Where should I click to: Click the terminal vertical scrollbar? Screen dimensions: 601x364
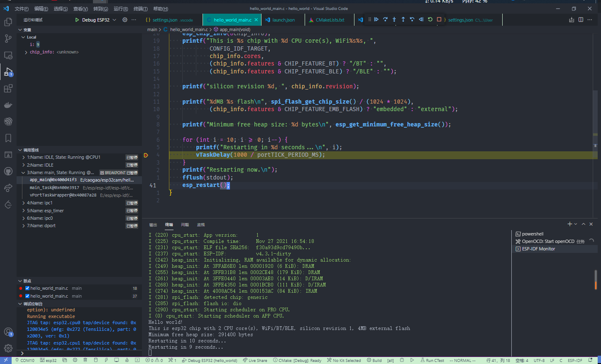[x=596, y=279]
